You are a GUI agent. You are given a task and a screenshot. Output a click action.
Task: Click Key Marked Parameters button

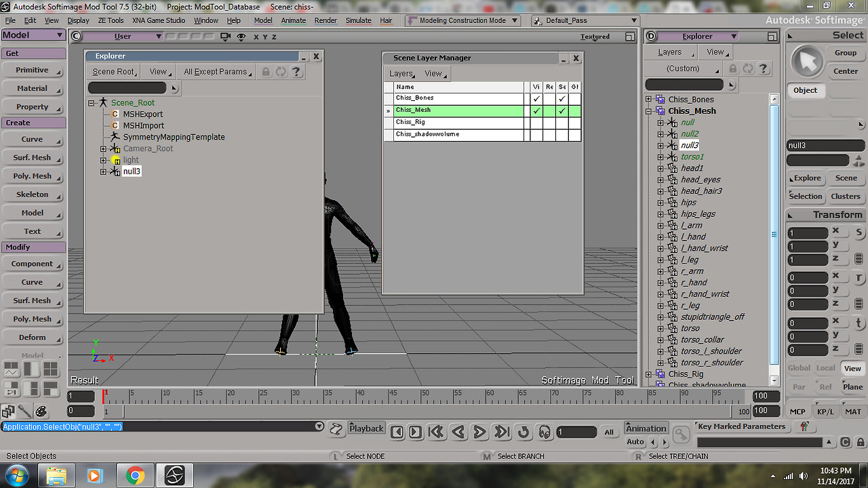coord(742,427)
